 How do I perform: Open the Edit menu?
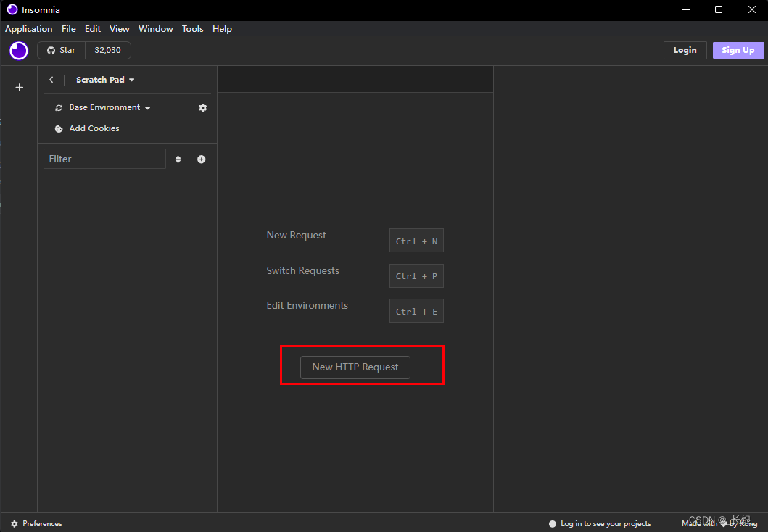[93, 29]
